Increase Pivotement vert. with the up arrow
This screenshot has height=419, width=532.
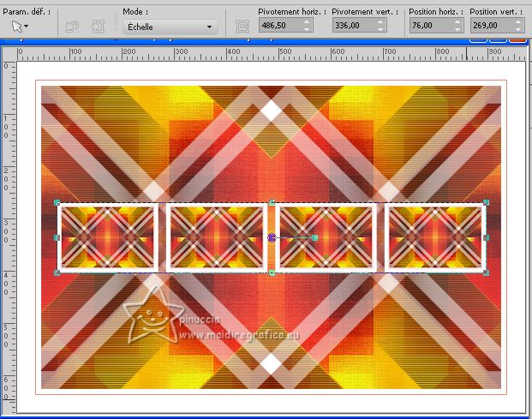click(380, 22)
